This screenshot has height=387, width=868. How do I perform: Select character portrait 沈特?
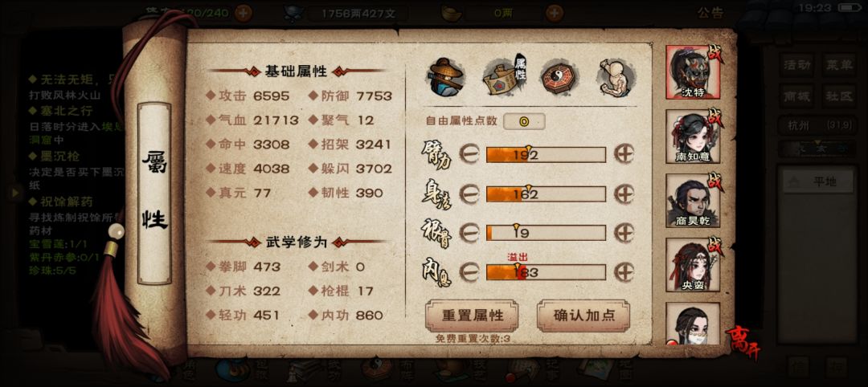693,72
